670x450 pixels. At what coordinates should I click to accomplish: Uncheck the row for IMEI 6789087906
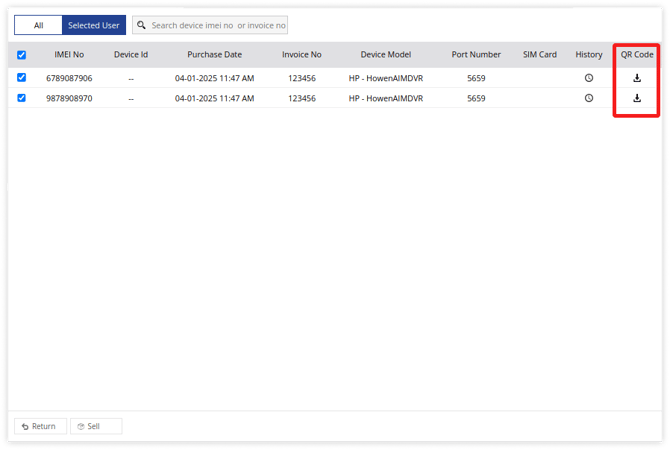[x=22, y=78]
